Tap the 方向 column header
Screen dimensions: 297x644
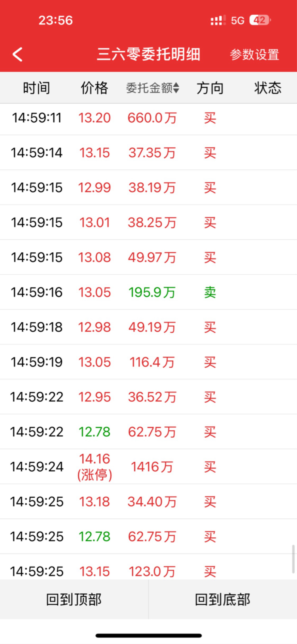tap(210, 88)
